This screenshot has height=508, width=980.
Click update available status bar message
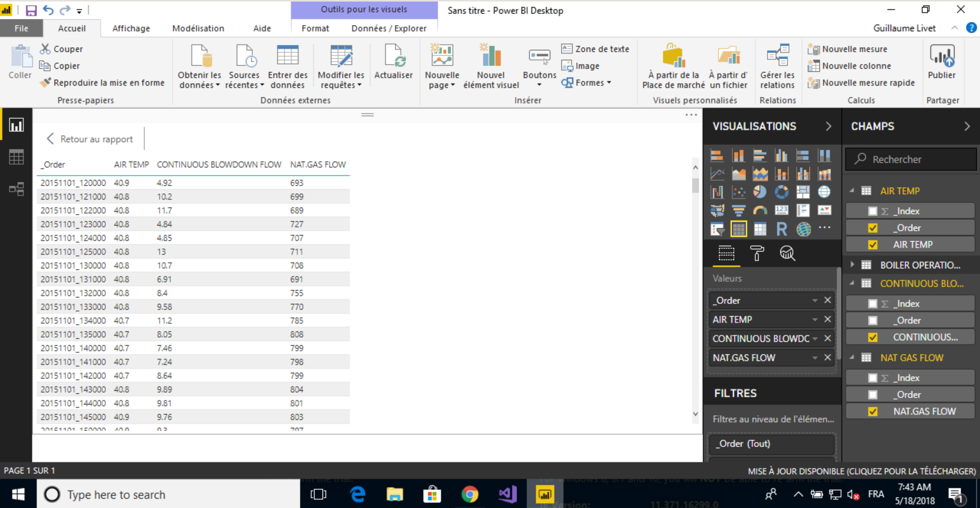click(x=862, y=471)
